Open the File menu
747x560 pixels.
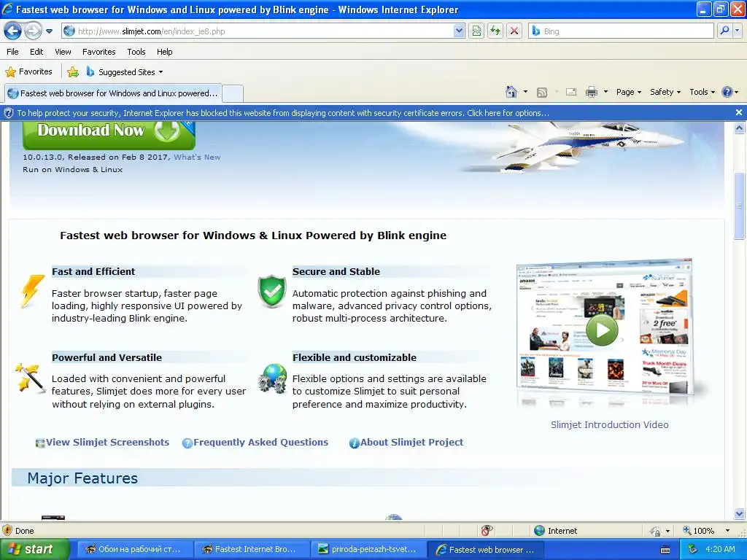point(13,52)
